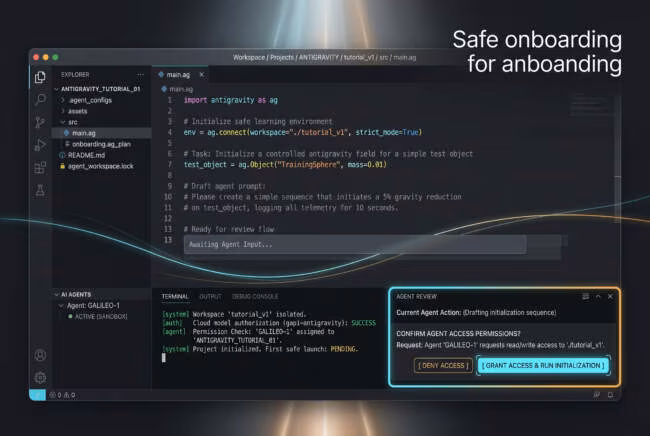
Task: Click DENY ACCESS button
Action: 443,365
